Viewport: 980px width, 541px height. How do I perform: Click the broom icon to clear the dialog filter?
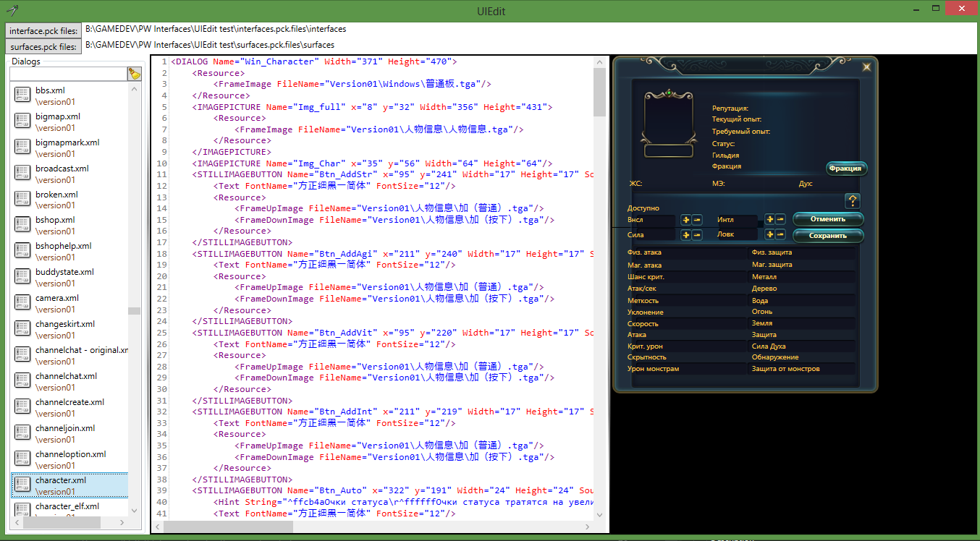[x=134, y=74]
